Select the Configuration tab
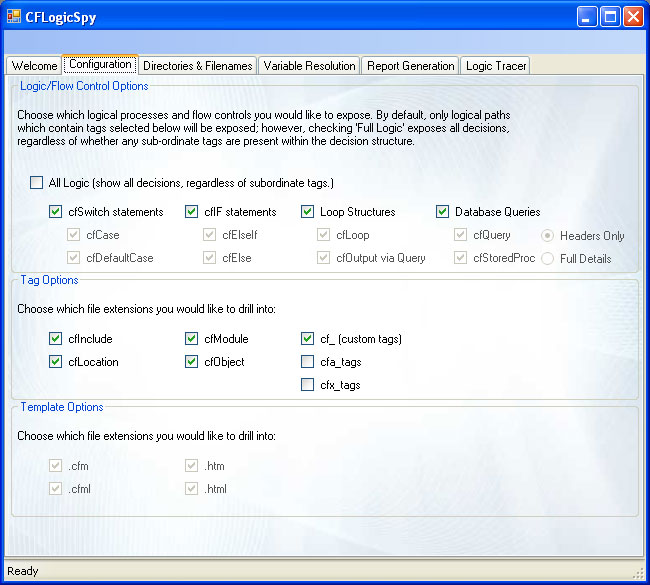Viewport: 650px width, 585px height. 100,64
